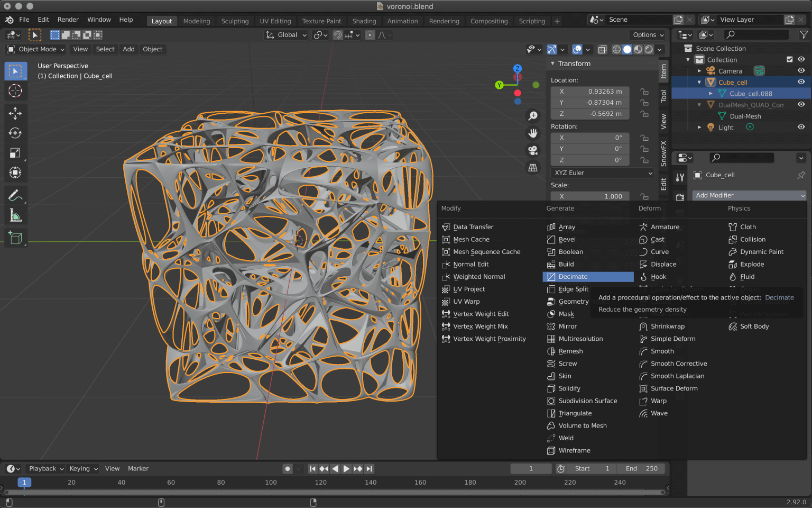Click the Options button in the viewport header
Screen dimensions: 812x508
[647, 34]
